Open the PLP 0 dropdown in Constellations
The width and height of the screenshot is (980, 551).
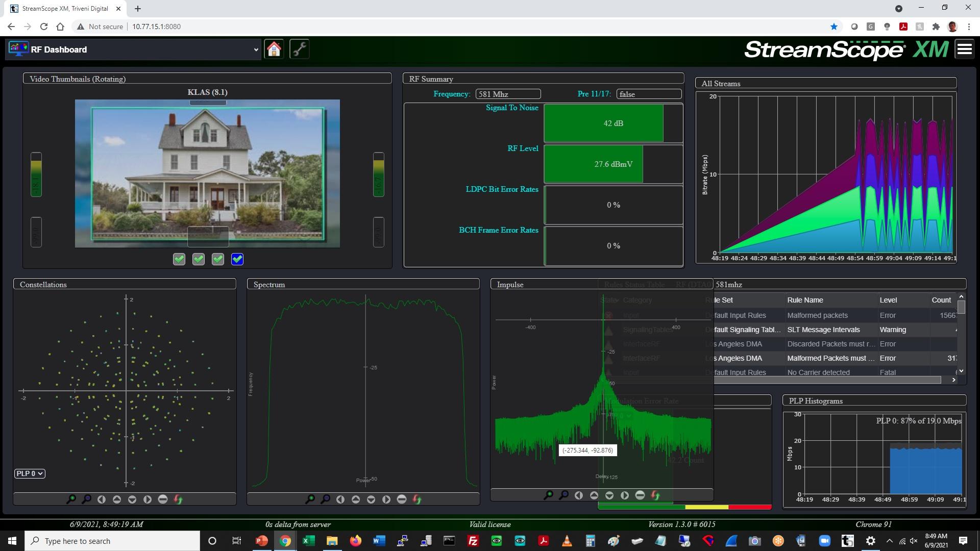pyautogui.click(x=29, y=473)
